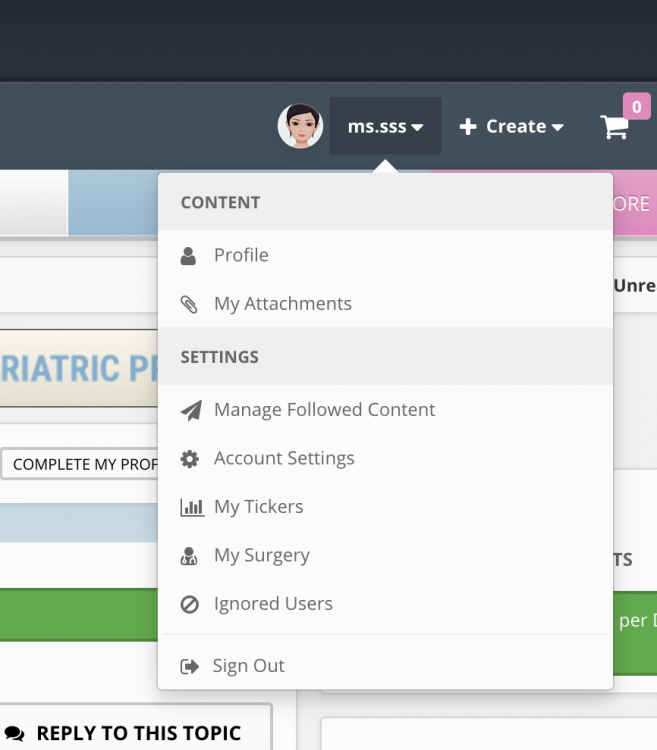Screen dimensions: 657x750
Task: Click the cart item count badge
Action: 636,106
